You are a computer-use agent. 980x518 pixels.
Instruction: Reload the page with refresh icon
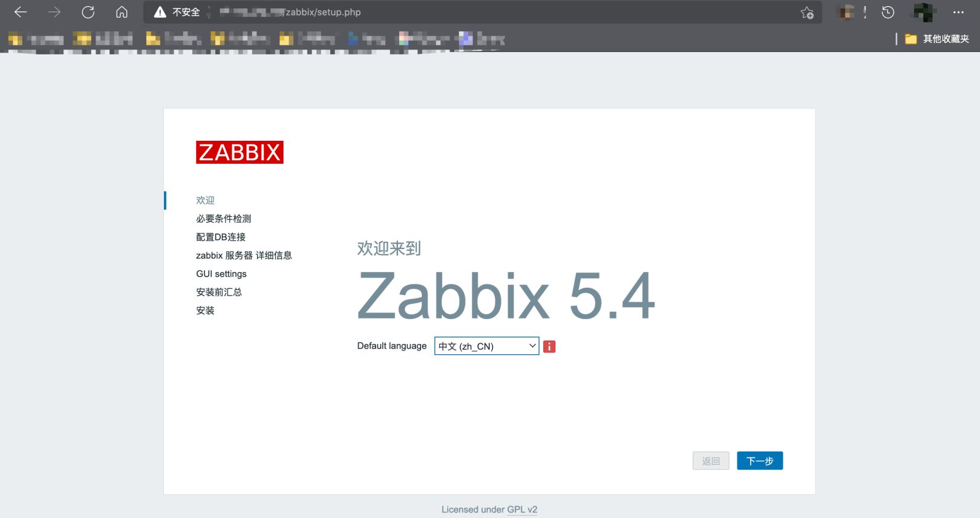pos(88,12)
